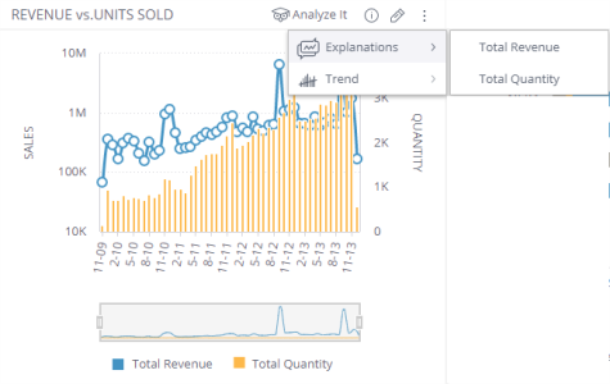The width and height of the screenshot is (610, 384).
Task: Select the Trend menu entry
Action: click(x=367, y=79)
